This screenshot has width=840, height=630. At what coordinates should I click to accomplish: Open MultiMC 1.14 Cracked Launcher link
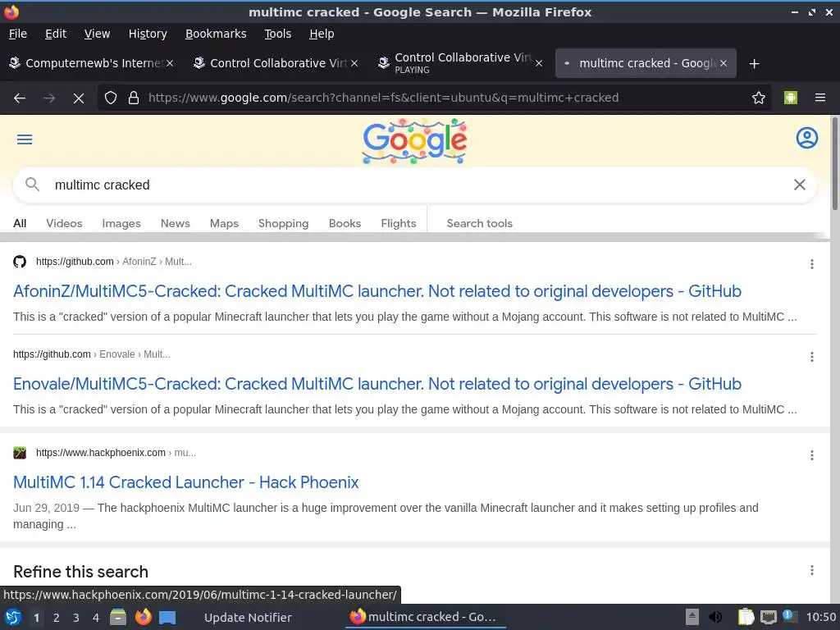click(x=186, y=482)
